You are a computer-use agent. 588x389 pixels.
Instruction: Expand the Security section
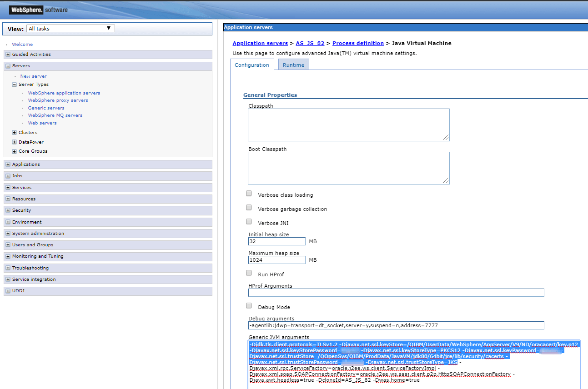click(8, 210)
